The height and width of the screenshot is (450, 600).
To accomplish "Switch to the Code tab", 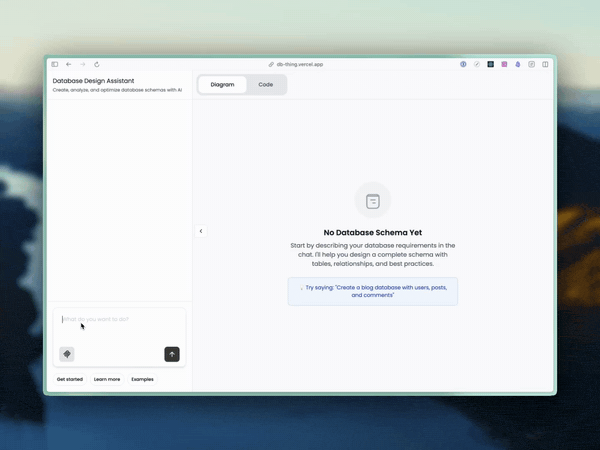I will coord(266,85).
